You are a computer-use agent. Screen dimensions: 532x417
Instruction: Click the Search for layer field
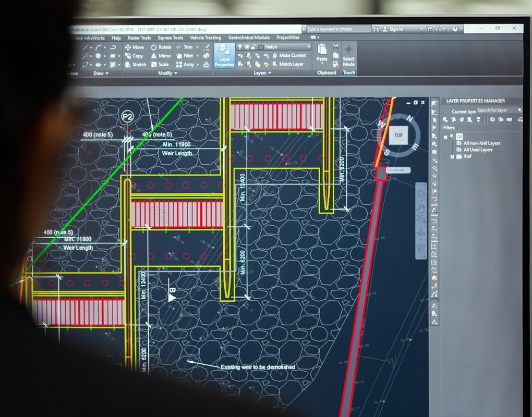[497, 110]
